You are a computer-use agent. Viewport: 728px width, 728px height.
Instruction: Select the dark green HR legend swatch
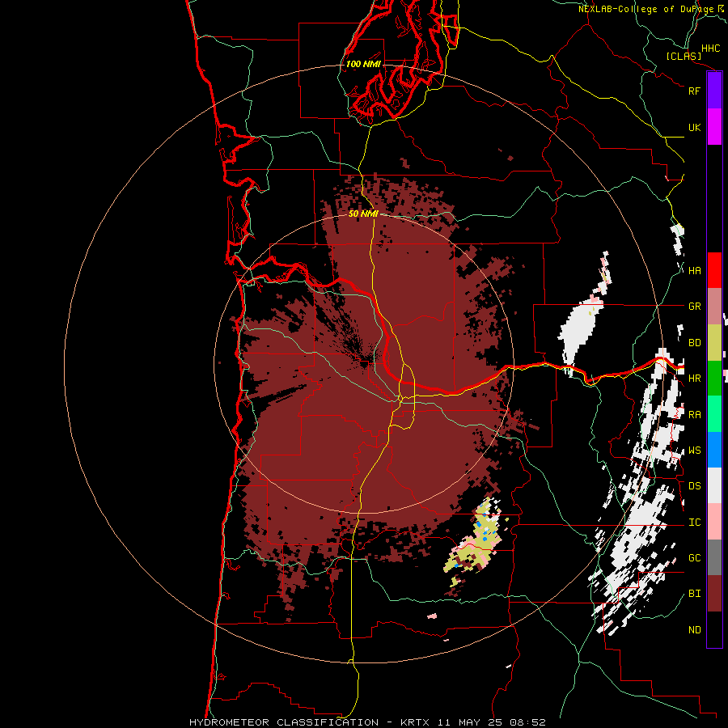coord(714,379)
